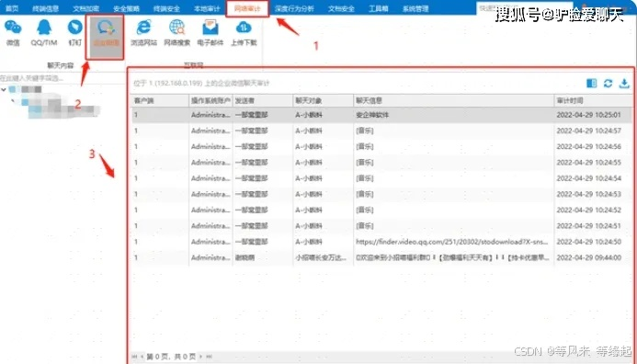637x364 pixels.
Task: Sort by the 发送者 column header
Action: 263,100
